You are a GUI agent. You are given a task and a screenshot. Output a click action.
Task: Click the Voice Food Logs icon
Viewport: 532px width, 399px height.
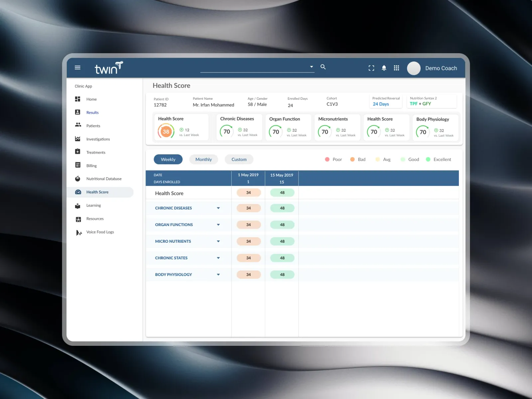(x=79, y=233)
